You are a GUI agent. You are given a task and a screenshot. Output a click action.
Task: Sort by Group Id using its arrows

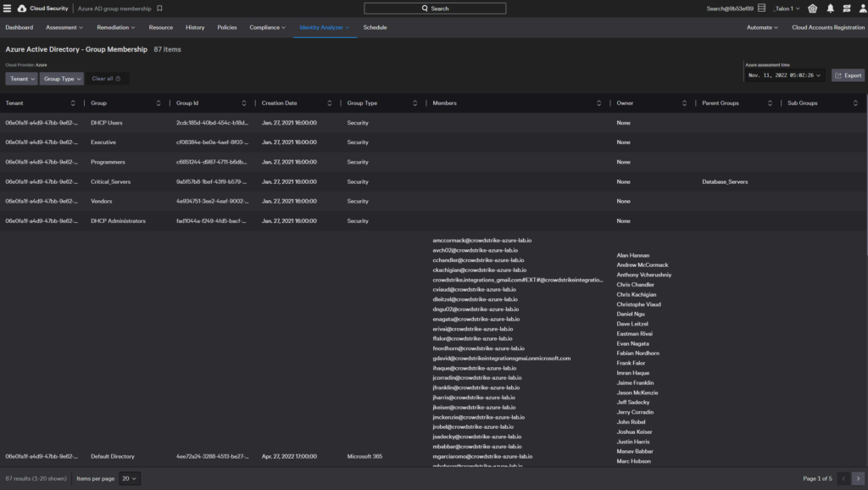[x=243, y=103]
